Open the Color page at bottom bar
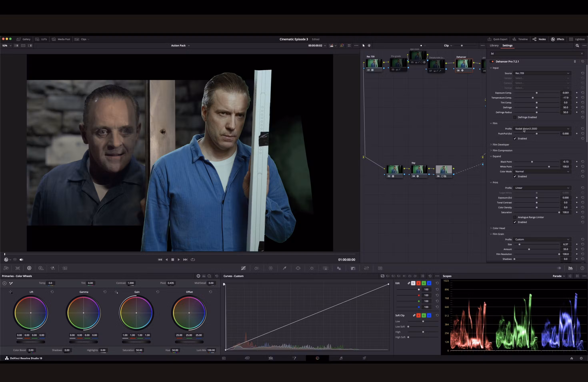 pos(317,358)
